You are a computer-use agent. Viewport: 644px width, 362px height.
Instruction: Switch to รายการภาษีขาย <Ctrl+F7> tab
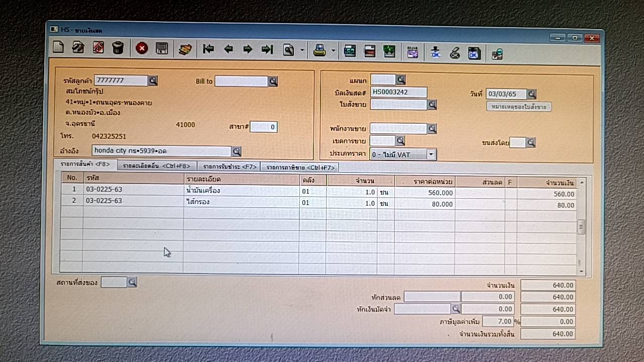301,167
